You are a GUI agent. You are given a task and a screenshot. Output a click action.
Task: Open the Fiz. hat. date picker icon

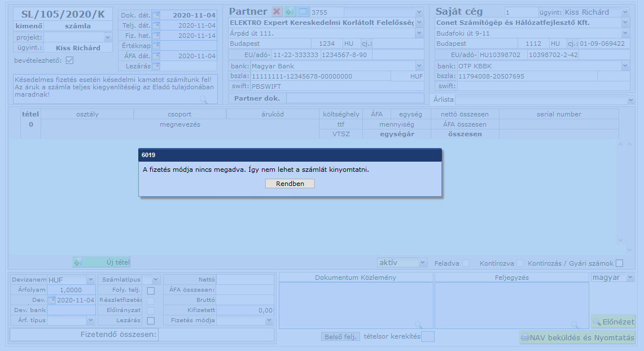click(x=156, y=36)
